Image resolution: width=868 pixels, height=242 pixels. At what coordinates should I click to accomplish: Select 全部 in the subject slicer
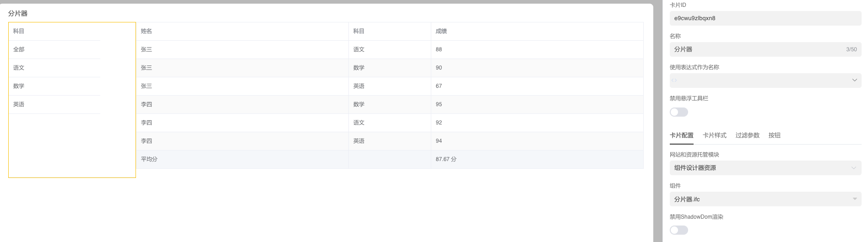(x=19, y=49)
